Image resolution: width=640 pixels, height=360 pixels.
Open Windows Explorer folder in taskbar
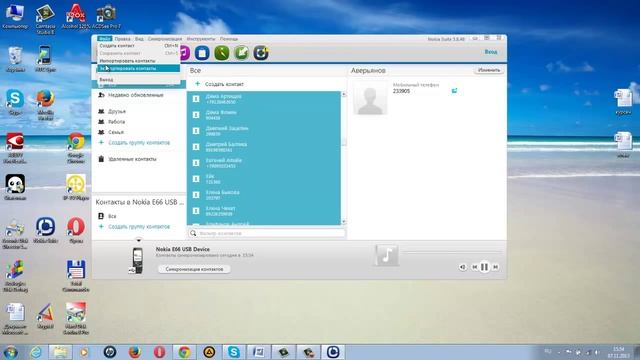click(x=60, y=352)
